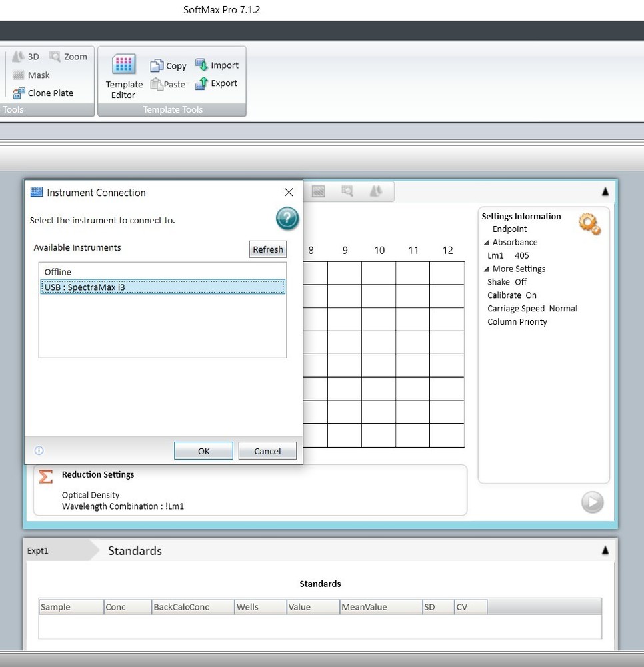Open the Template Editor
Image resolution: width=644 pixels, height=667 pixels.
[124, 77]
